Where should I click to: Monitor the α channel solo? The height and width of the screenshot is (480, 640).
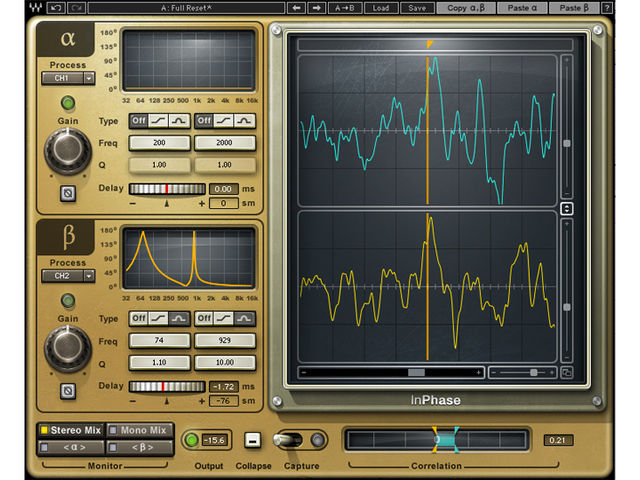[x=71, y=448]
